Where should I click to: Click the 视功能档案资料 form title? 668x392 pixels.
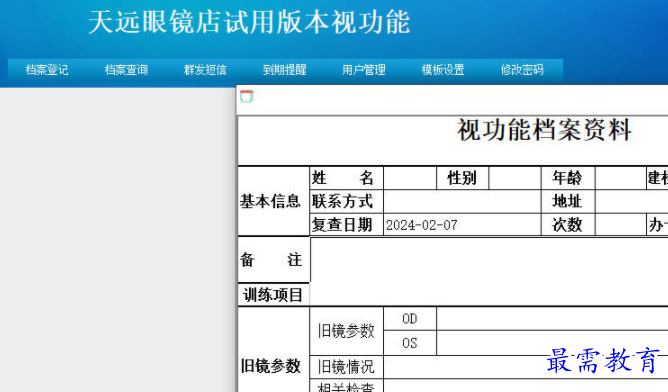[x=544, y=130]
